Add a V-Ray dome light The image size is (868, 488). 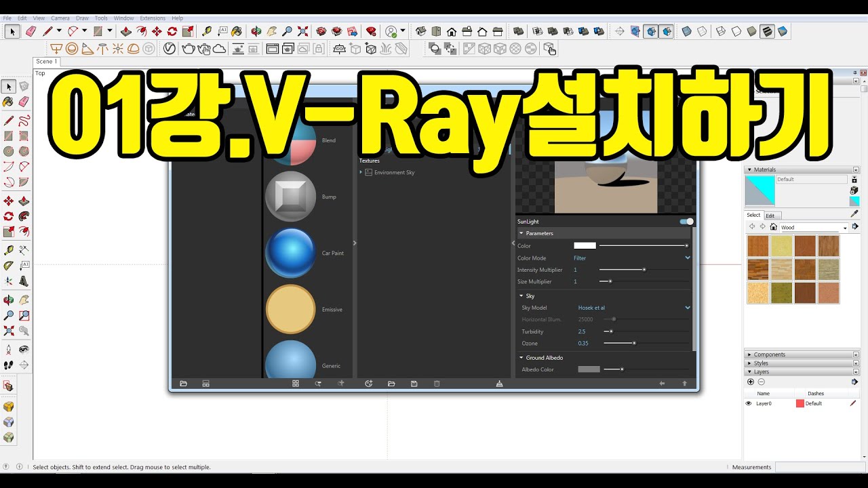[x=134, y=49]
